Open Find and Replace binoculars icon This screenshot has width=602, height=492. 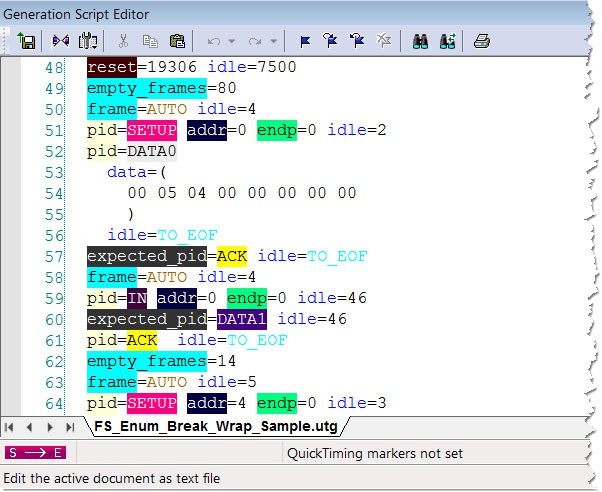pos(448,41)
